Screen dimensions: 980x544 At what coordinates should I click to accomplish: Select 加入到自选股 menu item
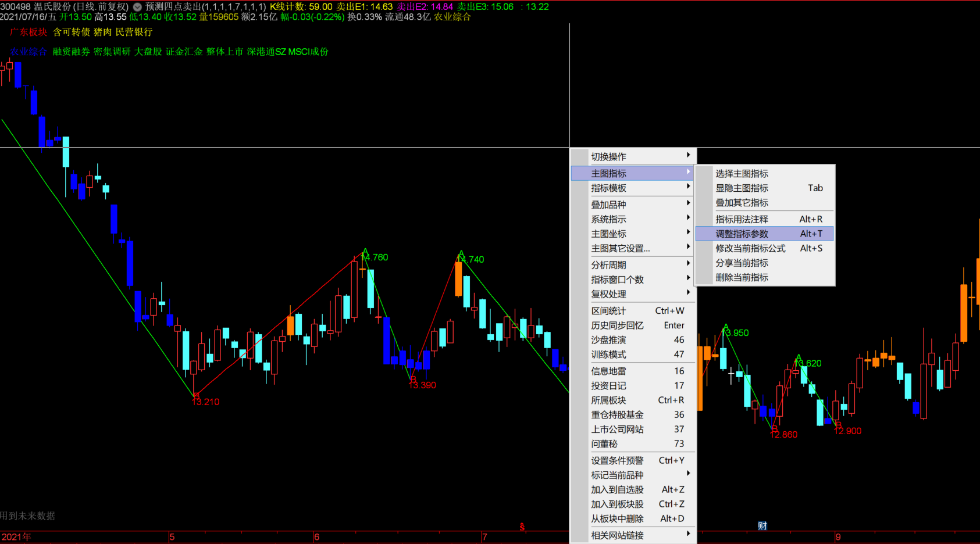[633, 489]
